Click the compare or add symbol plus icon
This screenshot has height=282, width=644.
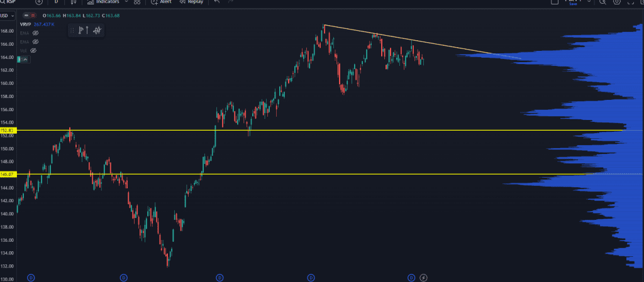coord(39,2)
